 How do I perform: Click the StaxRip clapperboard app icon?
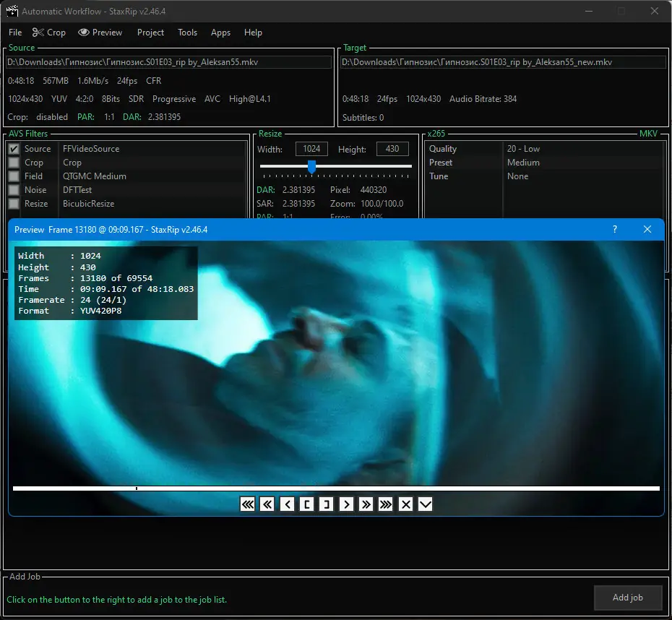point(12,11)
